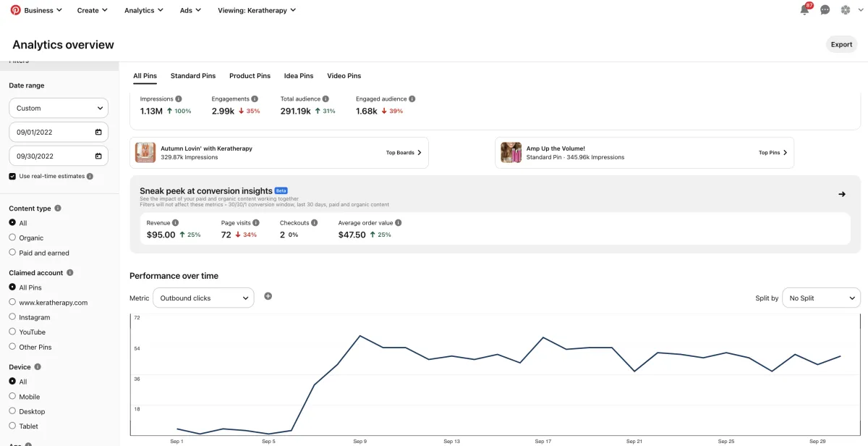This screenshot has height=446, width=868.
Task: Select YouTube claimed account
Action: [x=12, y=332]
